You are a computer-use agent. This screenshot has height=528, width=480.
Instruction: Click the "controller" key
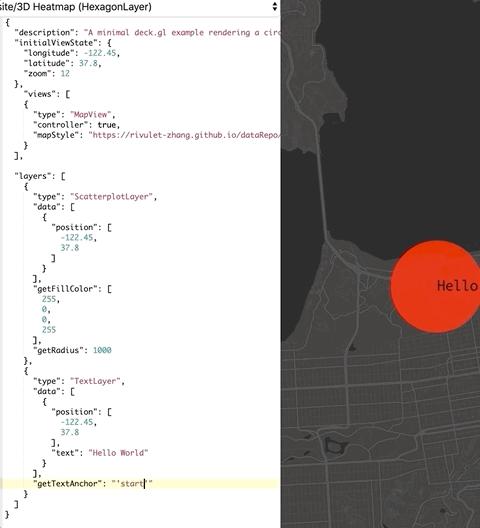(63, 125)
